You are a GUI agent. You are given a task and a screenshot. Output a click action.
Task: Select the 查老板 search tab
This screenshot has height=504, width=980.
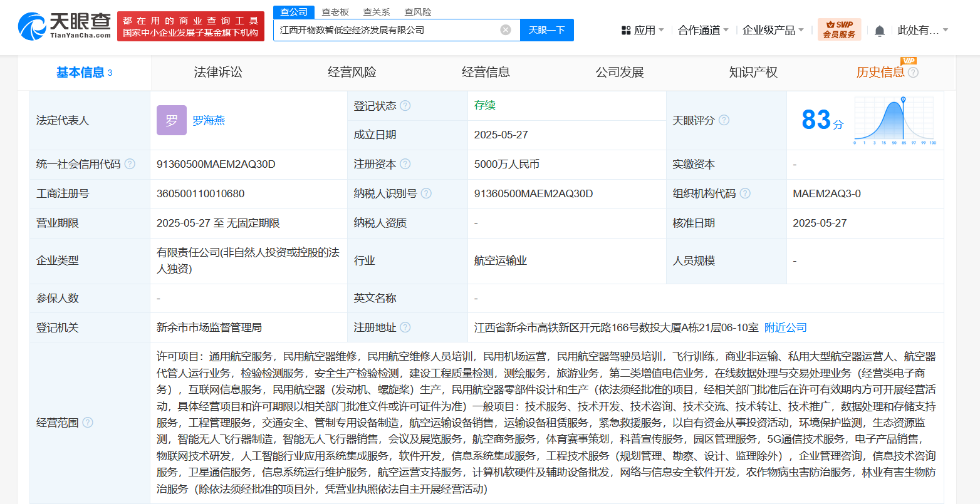coord(335,12)
